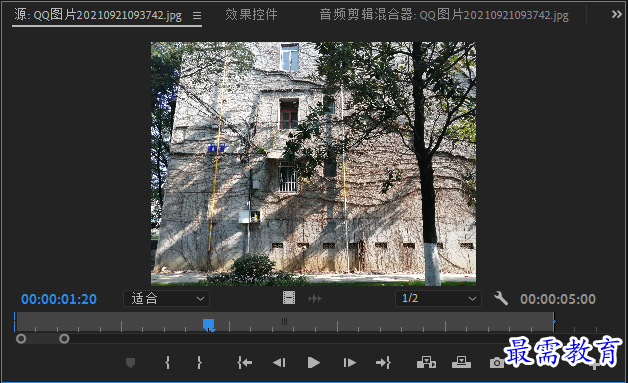Switch to the 效果控件 tab
The width and height of the screenshot is (628, 383).
pyautogui.click(x=251, y=15)
